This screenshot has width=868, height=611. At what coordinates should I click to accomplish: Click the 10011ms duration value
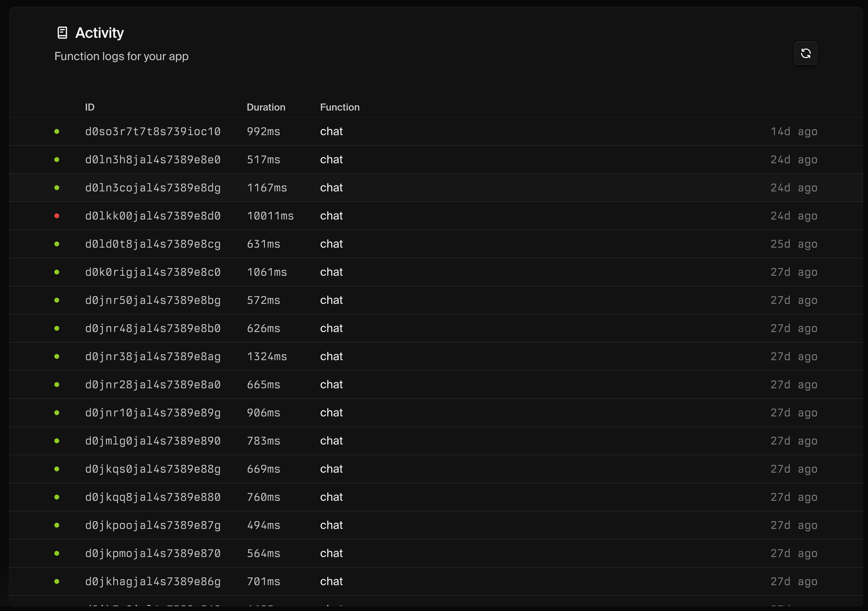(270, 216)
